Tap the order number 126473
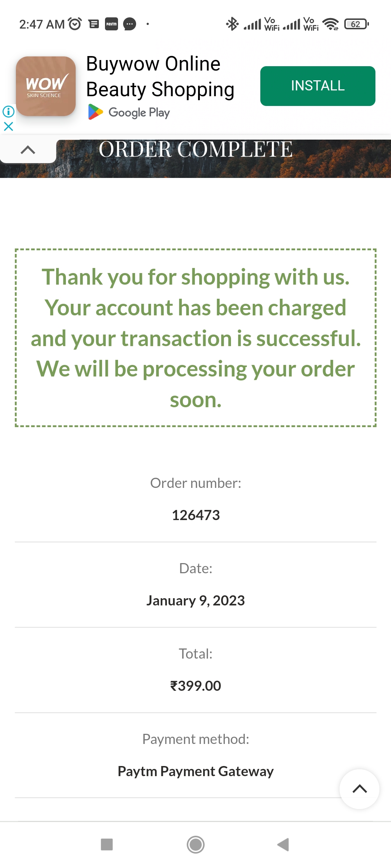The height and width of the screenshot is (868, 391). 195,515
